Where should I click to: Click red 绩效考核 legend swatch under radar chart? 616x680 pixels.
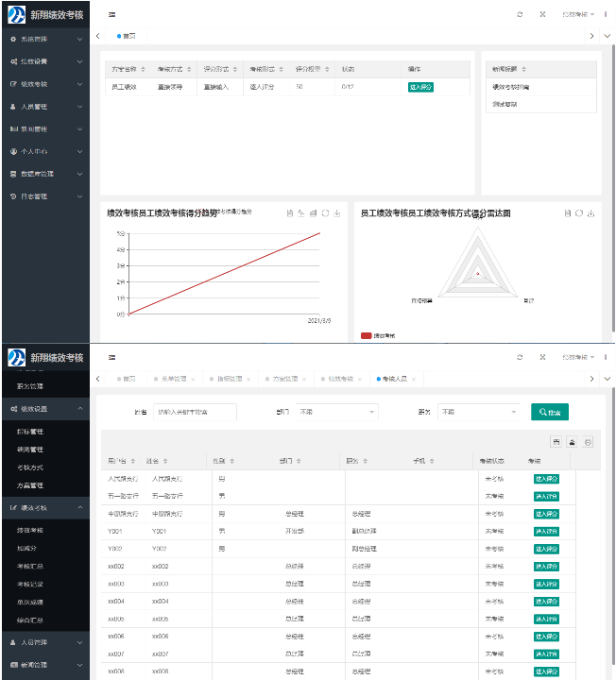[x=368, y=335]
